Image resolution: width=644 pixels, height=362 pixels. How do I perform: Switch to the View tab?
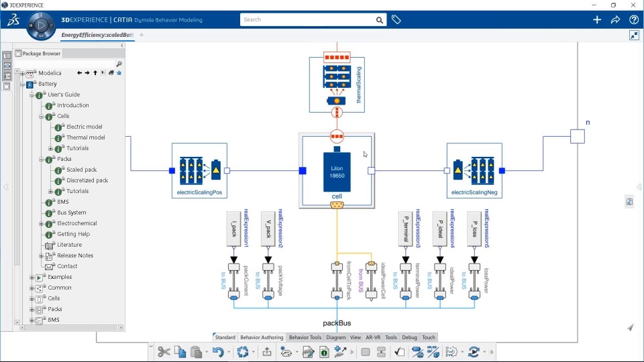[356, 337]
